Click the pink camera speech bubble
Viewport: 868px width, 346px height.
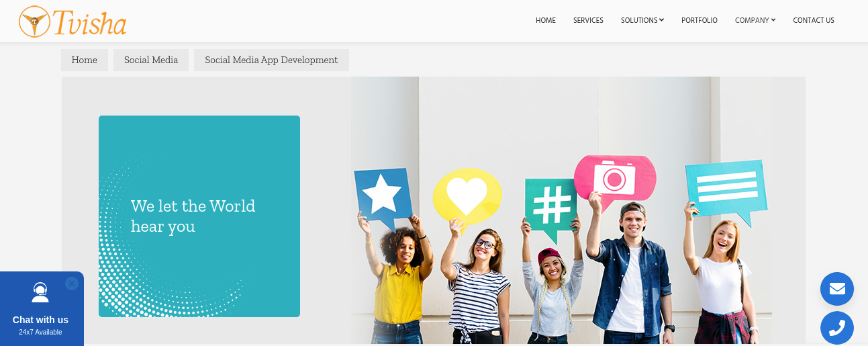tap(614, 179)
